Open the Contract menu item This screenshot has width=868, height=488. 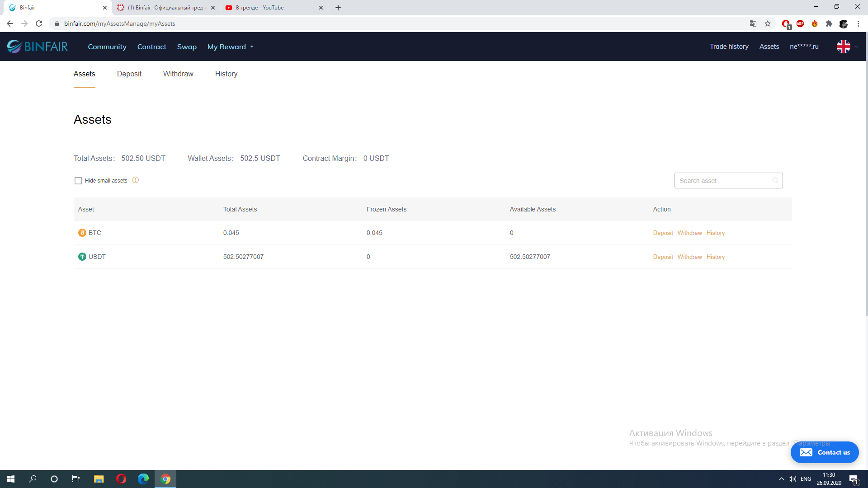(151, 47)
